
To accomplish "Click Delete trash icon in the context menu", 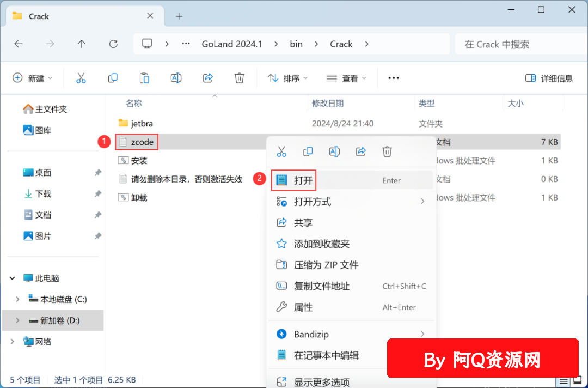I will point(387,151).
